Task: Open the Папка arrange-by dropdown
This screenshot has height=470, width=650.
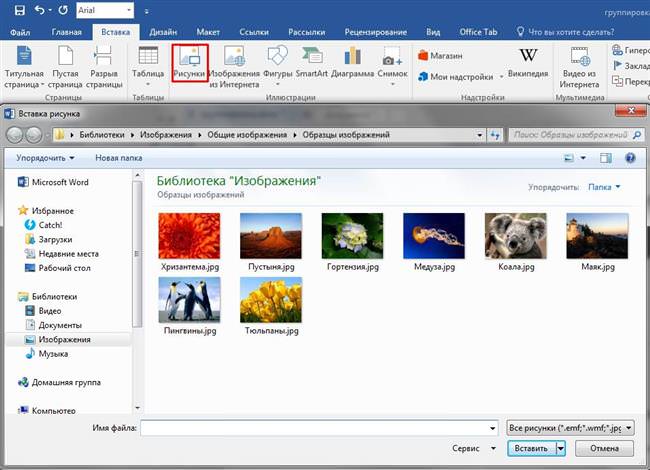Action: point(604,187)
